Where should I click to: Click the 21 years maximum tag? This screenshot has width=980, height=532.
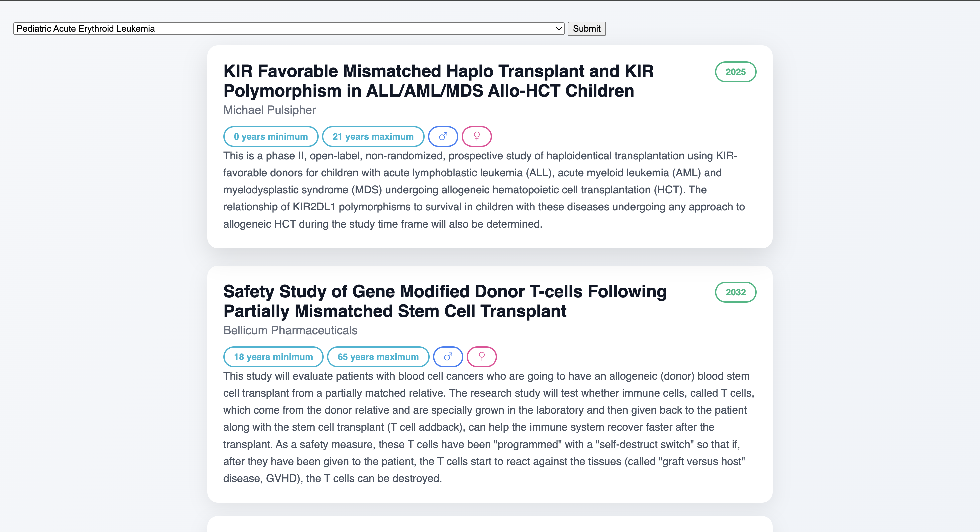pos(373,136)
